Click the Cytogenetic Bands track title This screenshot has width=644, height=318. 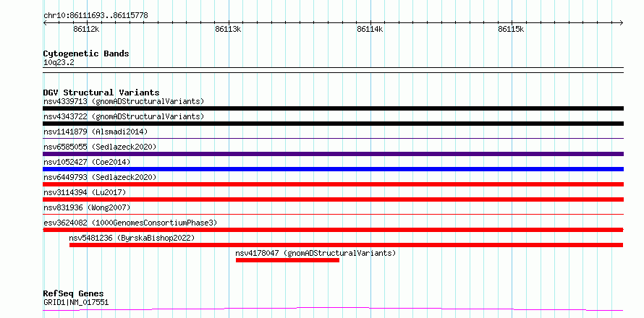(x=86, y=53)
